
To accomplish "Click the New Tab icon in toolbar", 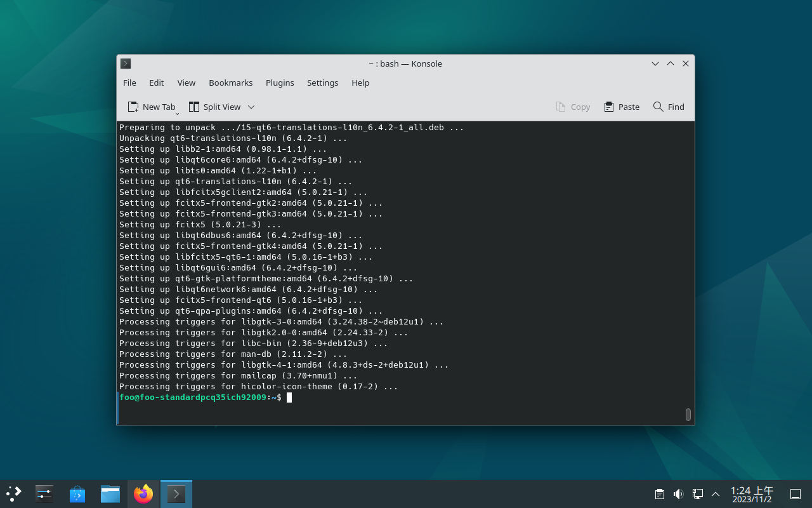I will tap(133, 107).
